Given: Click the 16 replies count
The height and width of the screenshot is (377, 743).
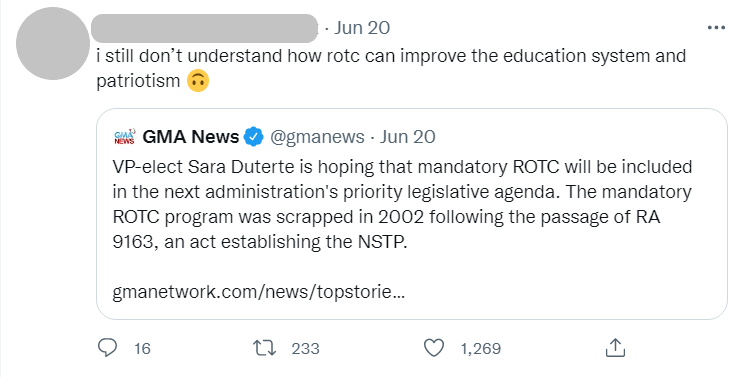Looking at the screenshot, I should tap(142, 349).
